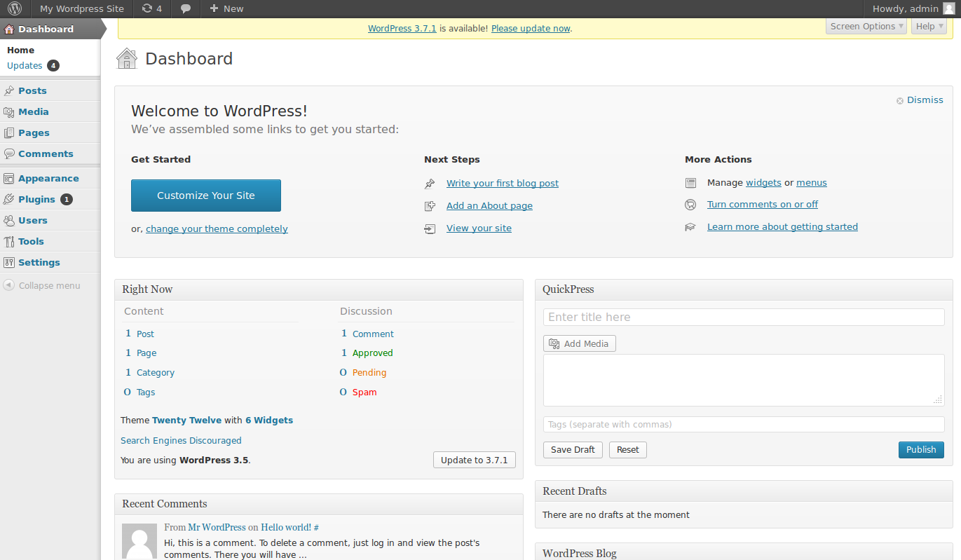Open the Settings icon in sidebar
Image resolution: width=961 pixels, height=560 pixels.
tap(9, 262)
